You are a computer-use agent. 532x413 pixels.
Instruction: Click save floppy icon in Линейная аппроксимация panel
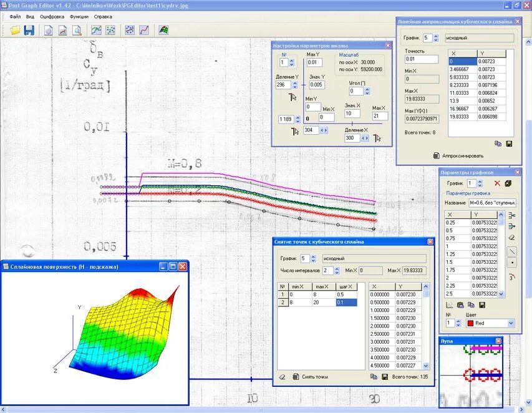509,144
